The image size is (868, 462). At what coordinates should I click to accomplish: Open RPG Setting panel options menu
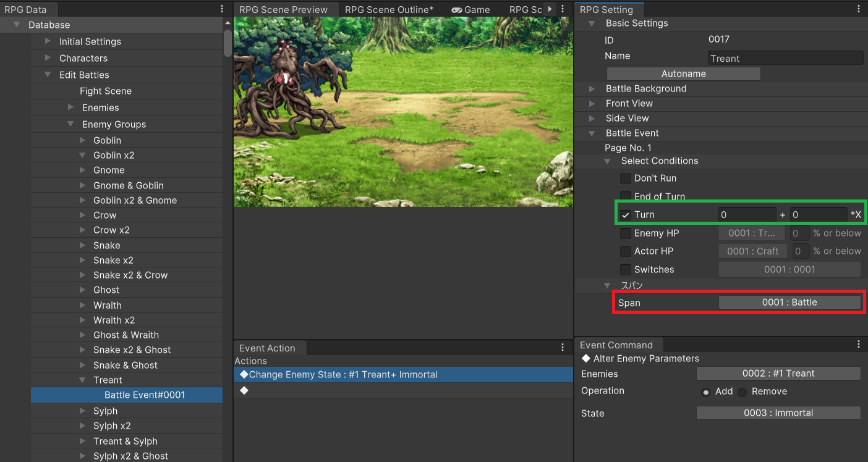tap(859, 9)
